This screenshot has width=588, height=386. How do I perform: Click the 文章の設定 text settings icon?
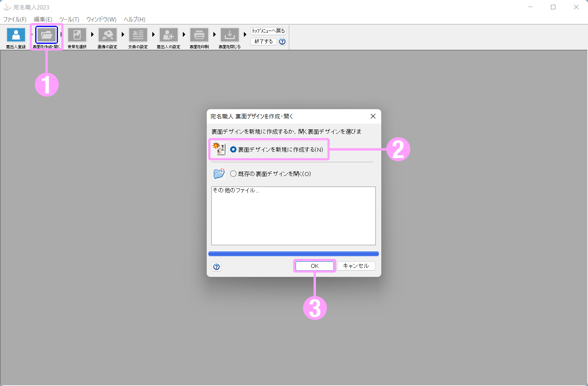[x=138, y=35]
